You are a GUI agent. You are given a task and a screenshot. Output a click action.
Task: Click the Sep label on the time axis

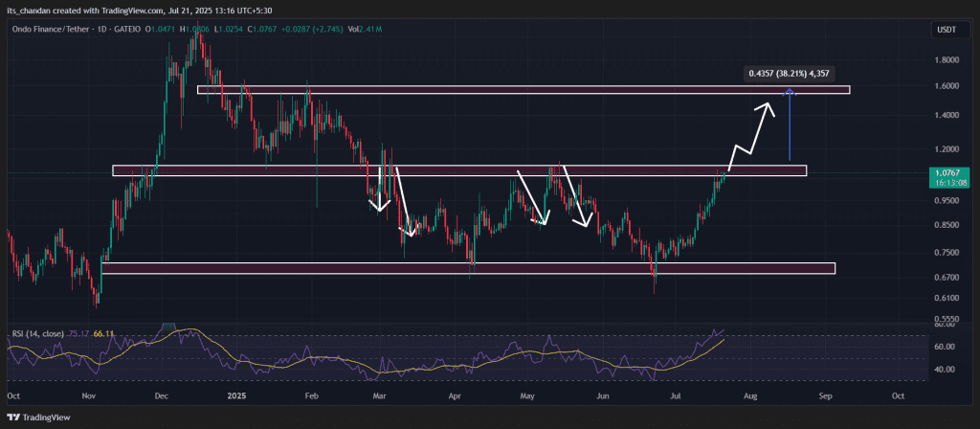pos(826,396)
